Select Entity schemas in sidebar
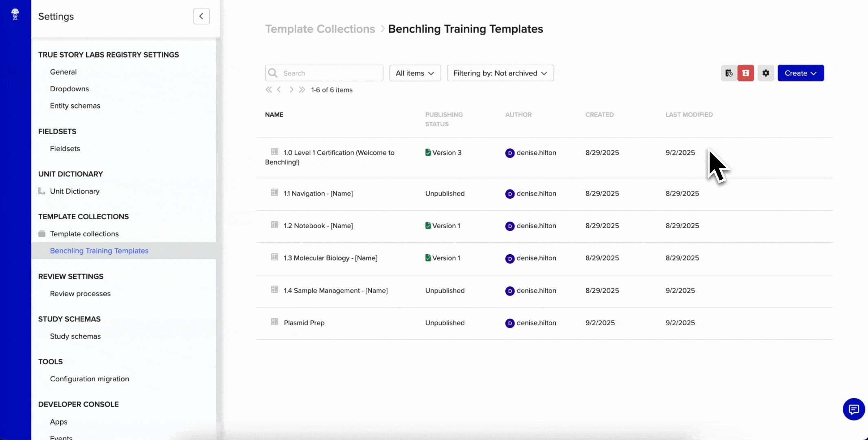The width and height of the screenshot is (868, 440). (x=75, y=106)
